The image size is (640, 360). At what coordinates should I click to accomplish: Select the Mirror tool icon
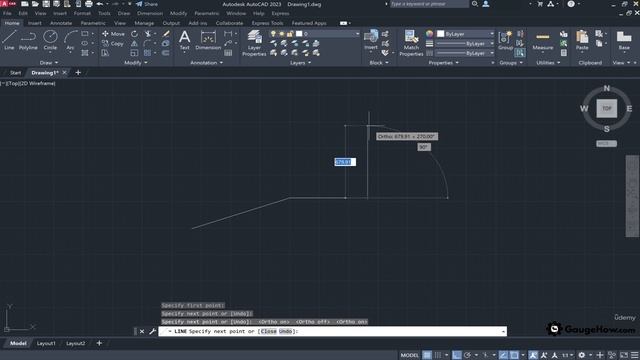[x=134, y=43]
